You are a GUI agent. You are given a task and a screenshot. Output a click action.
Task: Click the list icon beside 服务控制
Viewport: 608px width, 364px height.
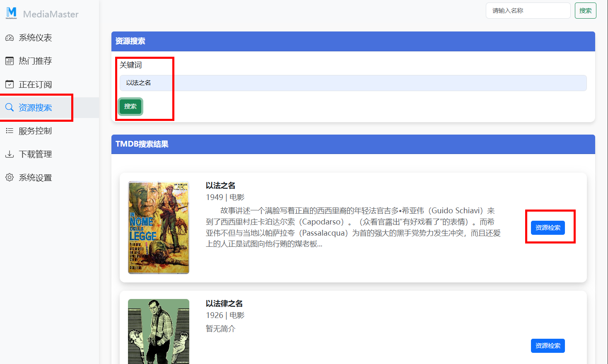[x=10, y=131]
